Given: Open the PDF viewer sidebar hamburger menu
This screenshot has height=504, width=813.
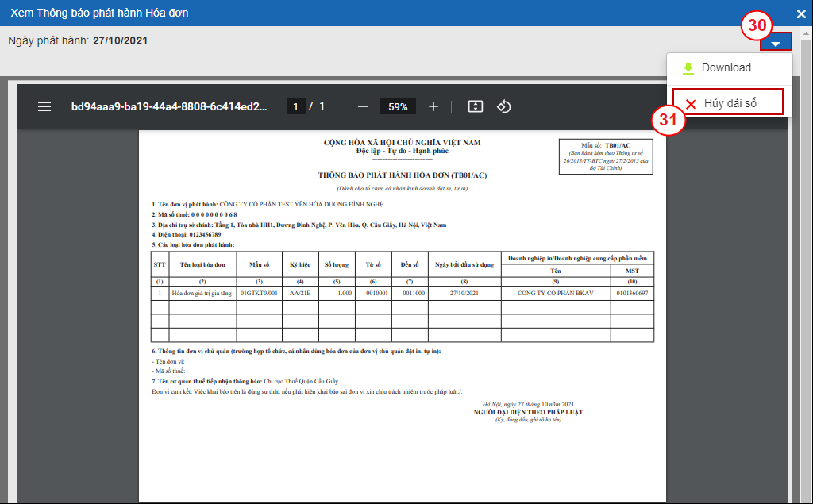Looking at the screenshot, I should pos(44,106).
